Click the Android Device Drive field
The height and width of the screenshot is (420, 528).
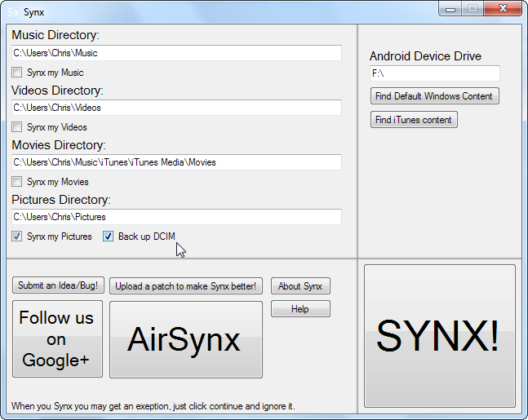[x=435, y=73]
